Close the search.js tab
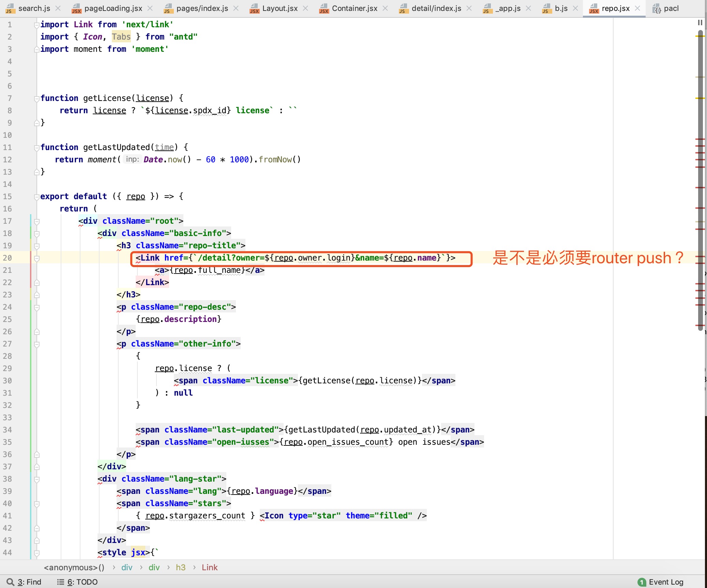Viewport: 707px width, 588px height. 58,8
